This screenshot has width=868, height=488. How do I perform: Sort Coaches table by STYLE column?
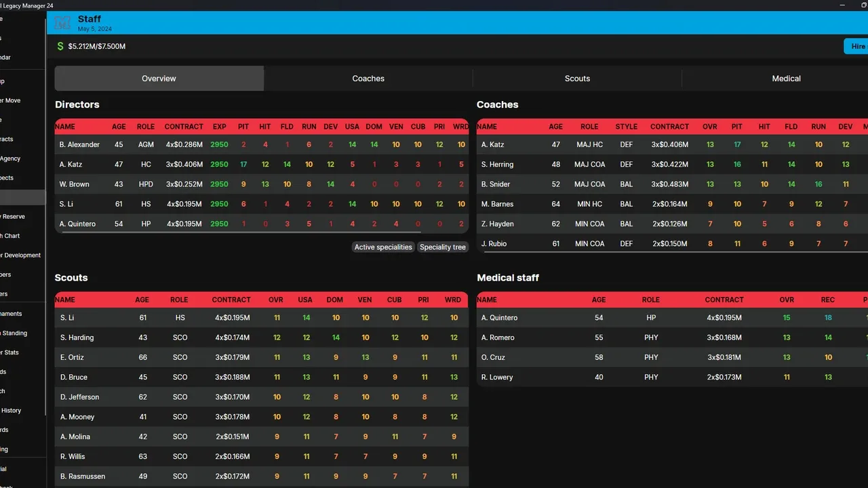pyautogui.click(x=626, y=127)
